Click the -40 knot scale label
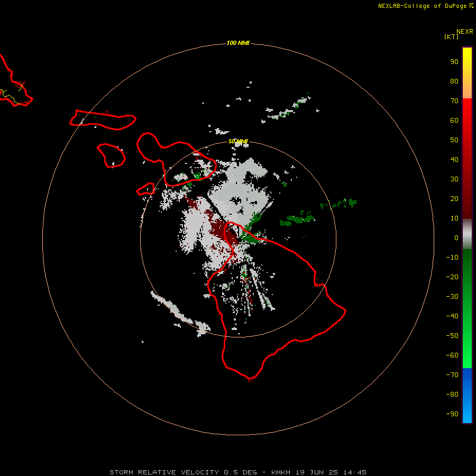The image size is (476, 476). coord(452,316)
